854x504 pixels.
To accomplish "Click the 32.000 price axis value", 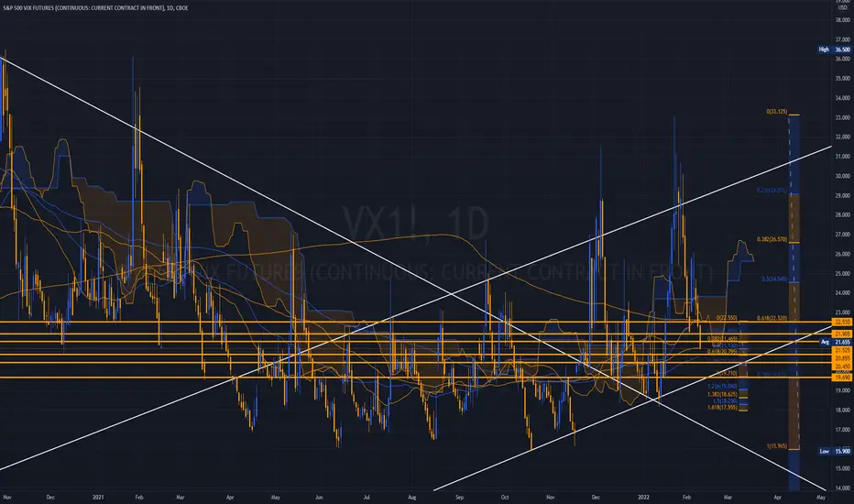I will pos(843,137).
